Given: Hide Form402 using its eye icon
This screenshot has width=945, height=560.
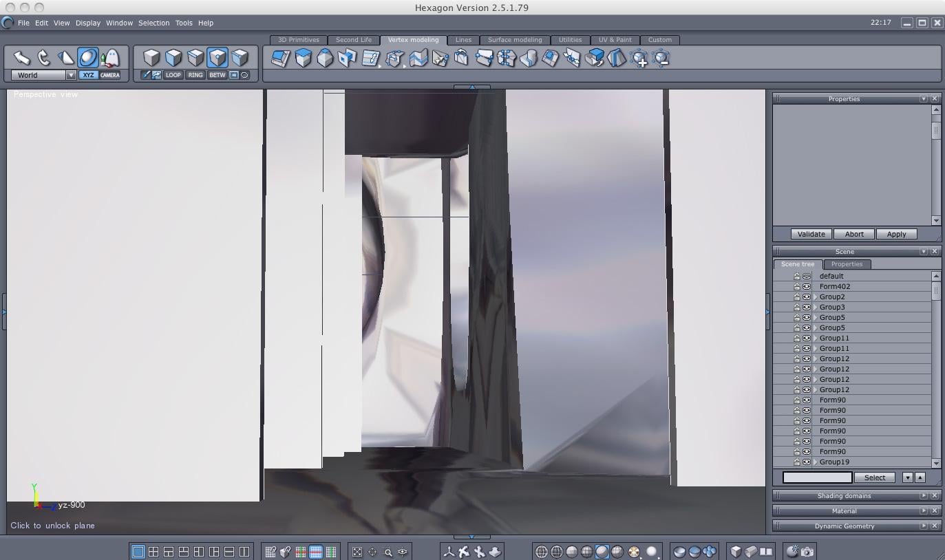Looking at the screenshot, I should click(x=807, y=286).
